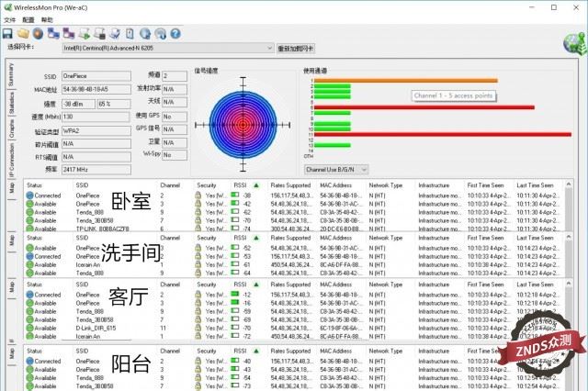Stop logging with the black square icon
This screenshot has height=391, width=588.
(x=99, y=34)
